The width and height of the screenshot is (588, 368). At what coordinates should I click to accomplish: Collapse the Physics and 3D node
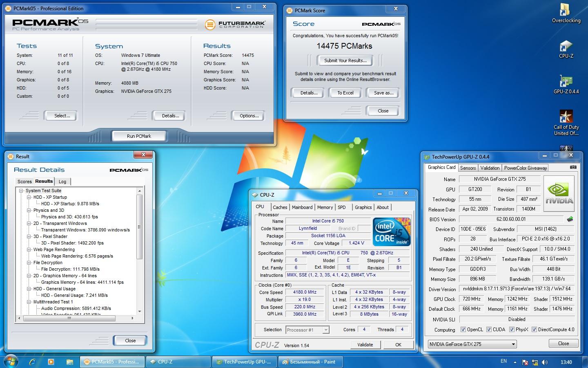pos(29,210)
